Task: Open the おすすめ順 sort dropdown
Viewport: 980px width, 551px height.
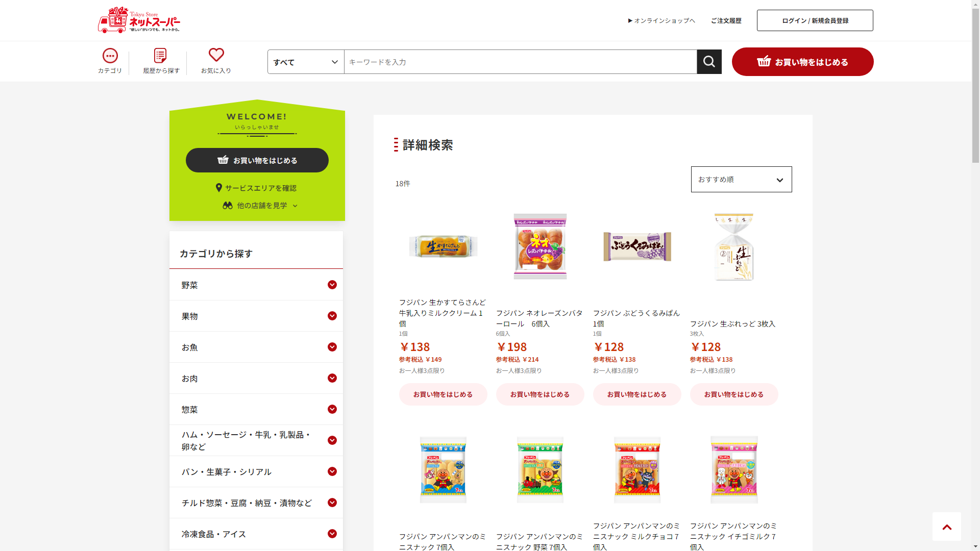Action: 741,179
